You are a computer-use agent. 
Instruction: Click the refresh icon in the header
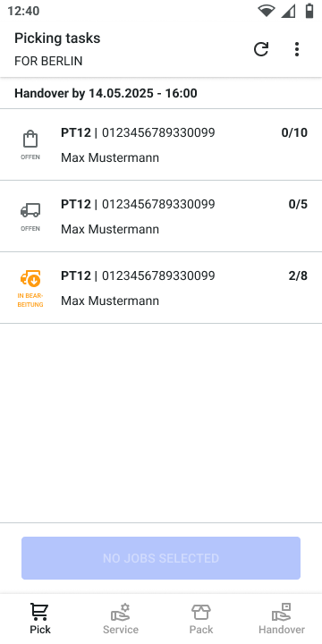tap(261, 49)
